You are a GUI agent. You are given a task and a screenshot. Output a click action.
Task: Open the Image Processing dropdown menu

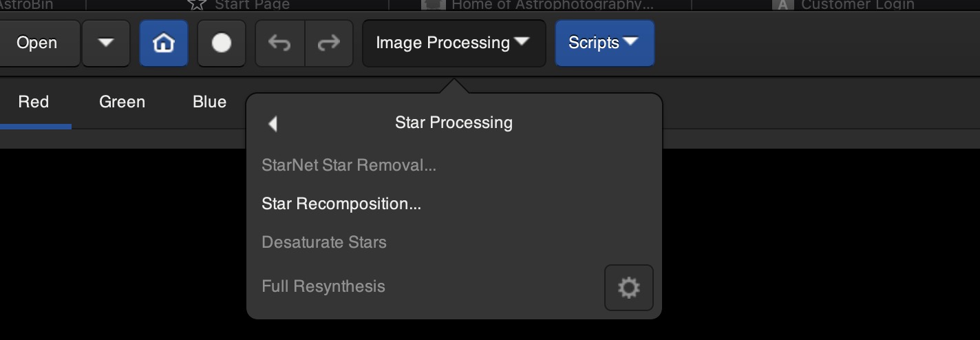point(454,43)
